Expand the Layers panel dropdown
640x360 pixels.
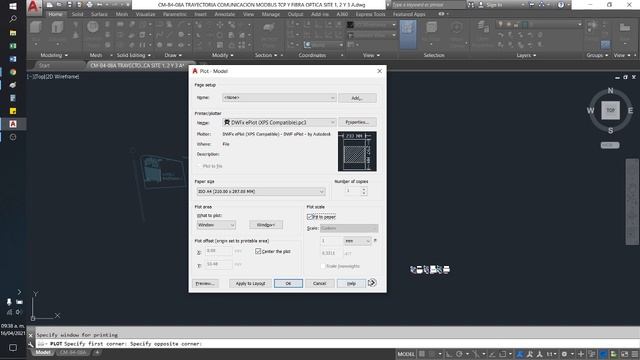pyautogui.click(x=526, y=55)
